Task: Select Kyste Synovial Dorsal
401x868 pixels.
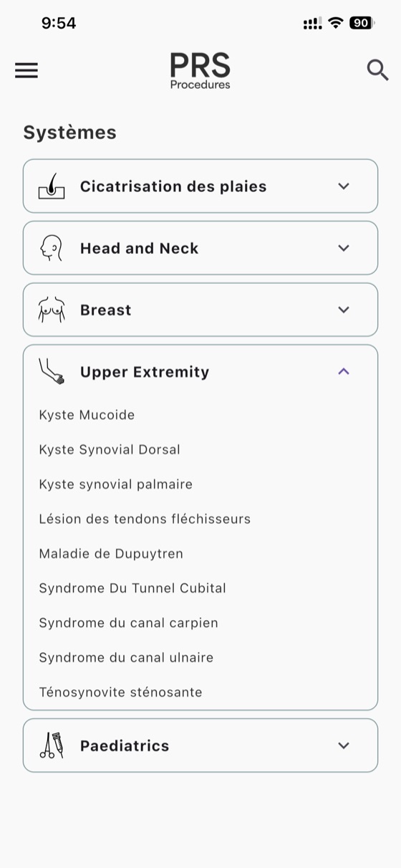Action: pos(110,449)
